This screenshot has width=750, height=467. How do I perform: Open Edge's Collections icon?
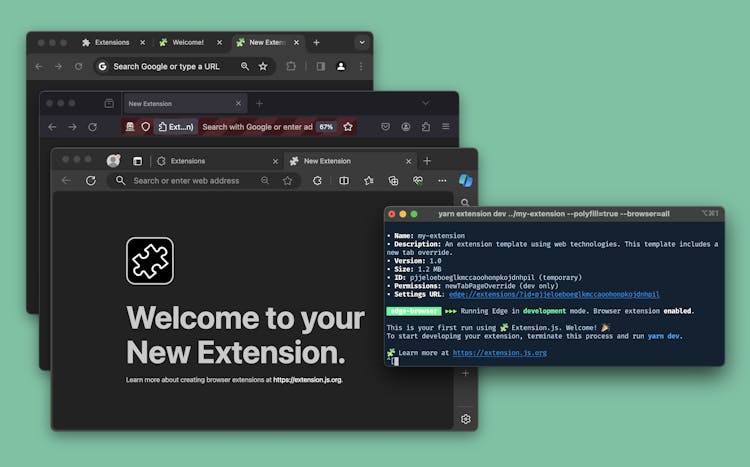coord(393,180)
